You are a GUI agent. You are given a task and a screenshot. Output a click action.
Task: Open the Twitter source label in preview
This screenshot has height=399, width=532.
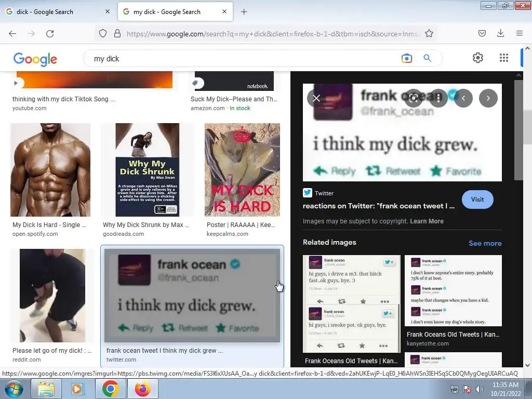[318, 193]
